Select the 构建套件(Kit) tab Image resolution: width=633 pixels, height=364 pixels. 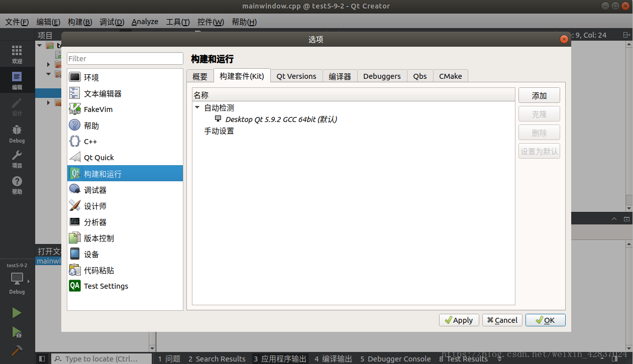[242, 76]
